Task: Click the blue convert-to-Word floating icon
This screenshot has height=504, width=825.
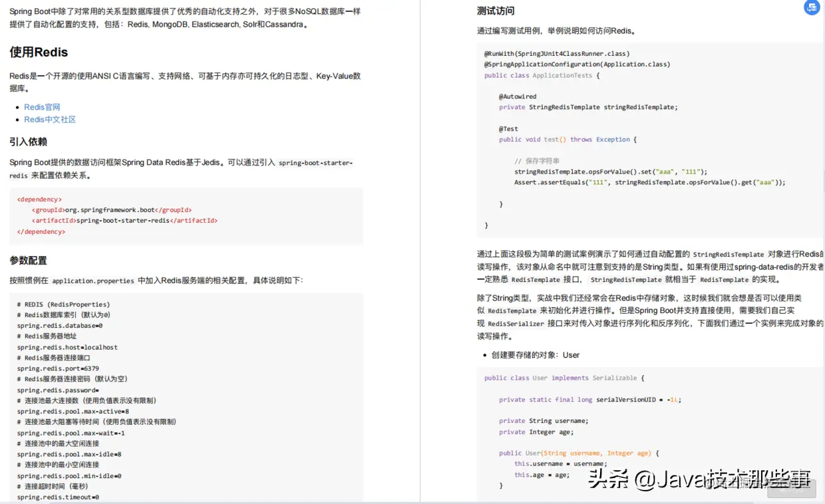Action: click(x=812, y=7)
